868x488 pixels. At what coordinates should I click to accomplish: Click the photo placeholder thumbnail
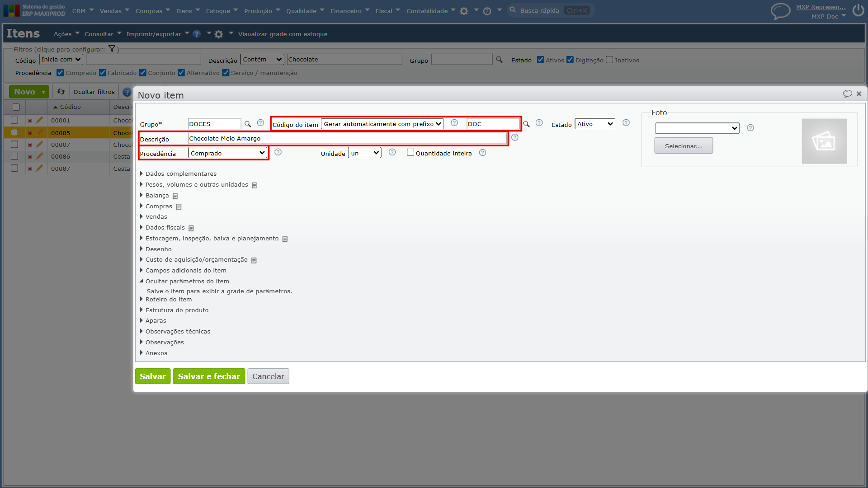(824, 141)
